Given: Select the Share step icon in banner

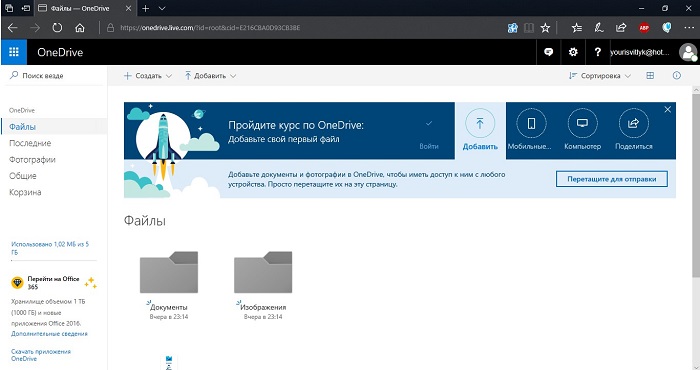Looking at the screenshot, I should (x=633, y=124).
